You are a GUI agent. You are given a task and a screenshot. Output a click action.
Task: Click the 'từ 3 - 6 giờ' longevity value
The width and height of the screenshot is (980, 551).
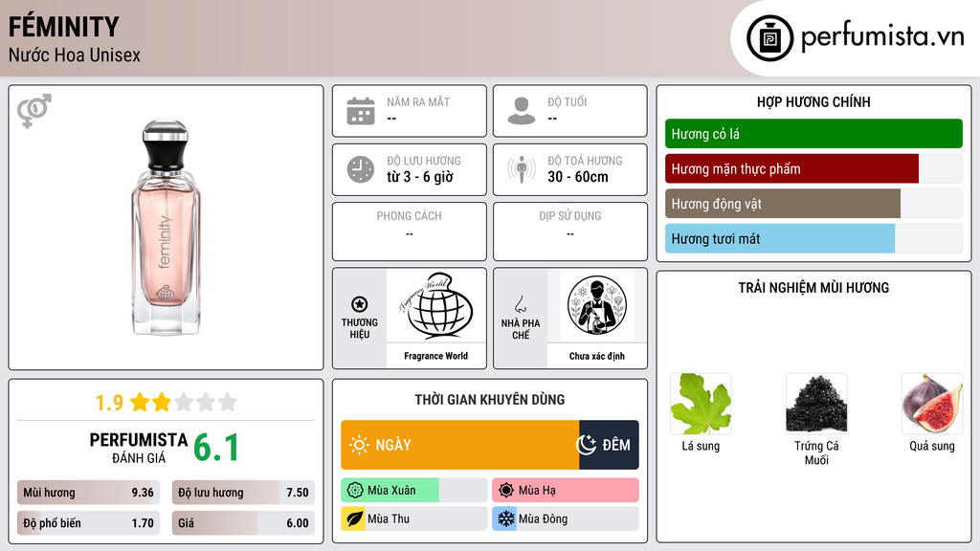click(x=420, y=177)
